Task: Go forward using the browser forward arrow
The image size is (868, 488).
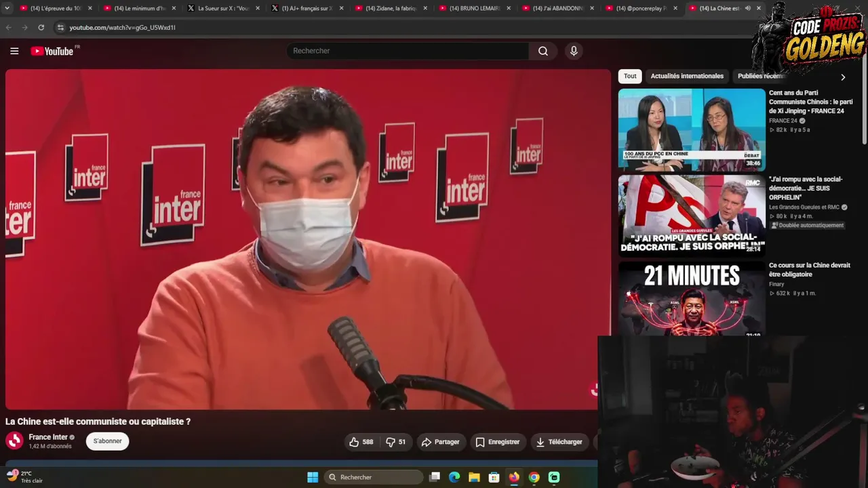Action: (x=25, y=27)
